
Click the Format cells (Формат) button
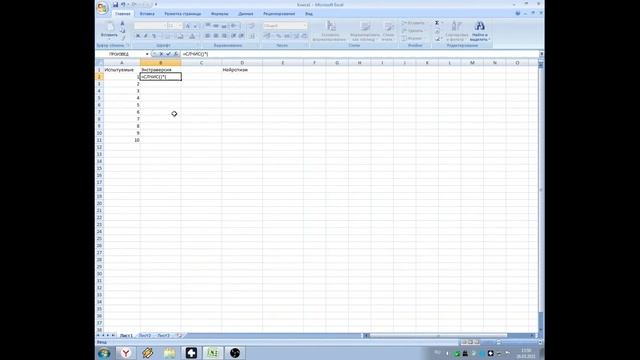[412, 38]
